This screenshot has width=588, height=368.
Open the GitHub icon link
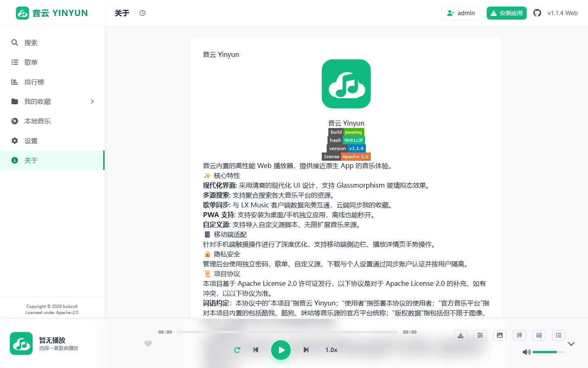pos(537,13)
